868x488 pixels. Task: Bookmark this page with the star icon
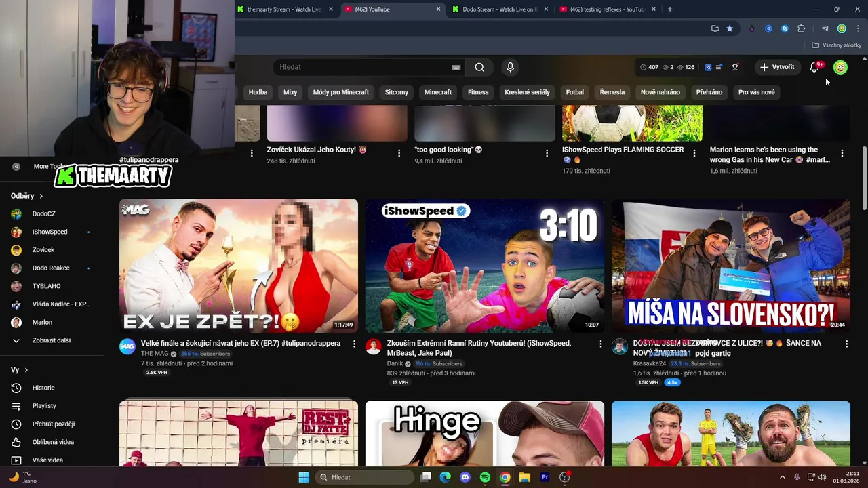pyautogui.click(x=730, y=28)
